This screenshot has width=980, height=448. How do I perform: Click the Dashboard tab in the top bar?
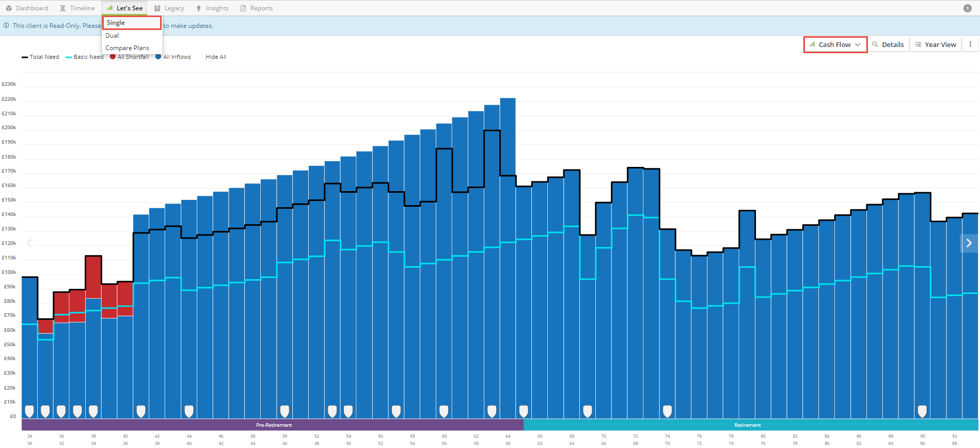pos(27,8)
